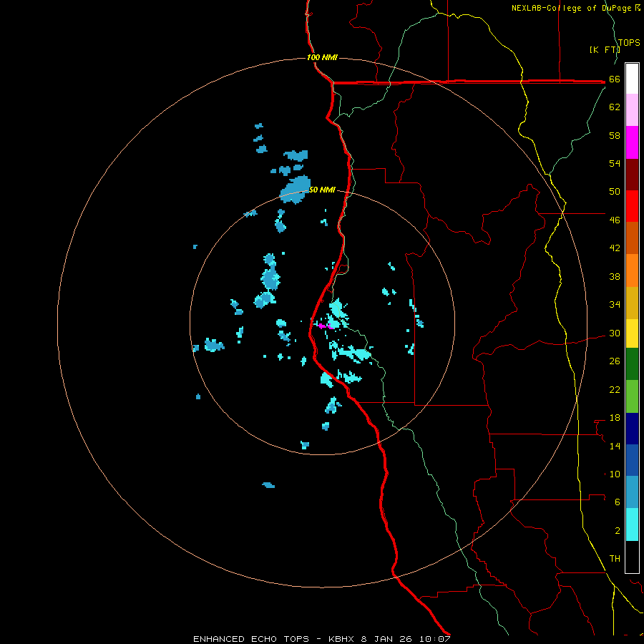Pick the navy blue color scale swatch
Screen dimensions: 644x644
click(632, 429)
